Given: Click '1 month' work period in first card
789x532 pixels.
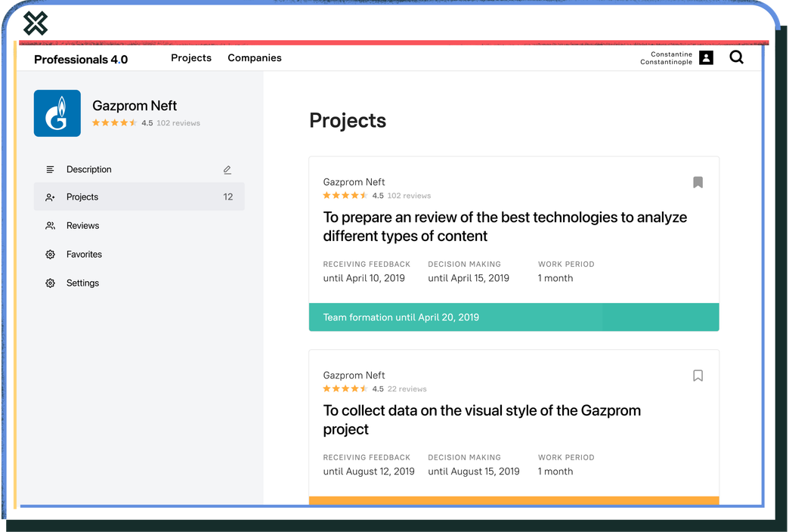Looking at the screenshot, I should pos(555,278).
